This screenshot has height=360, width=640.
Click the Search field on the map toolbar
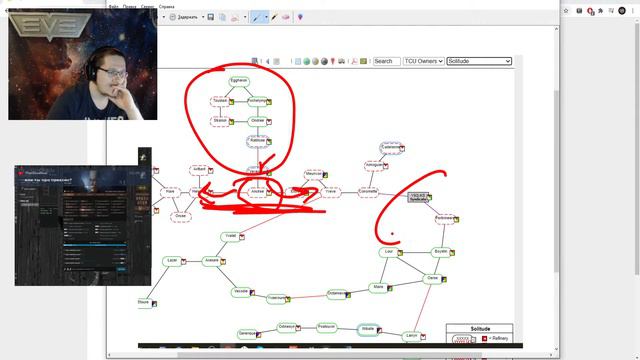[387, 61]
